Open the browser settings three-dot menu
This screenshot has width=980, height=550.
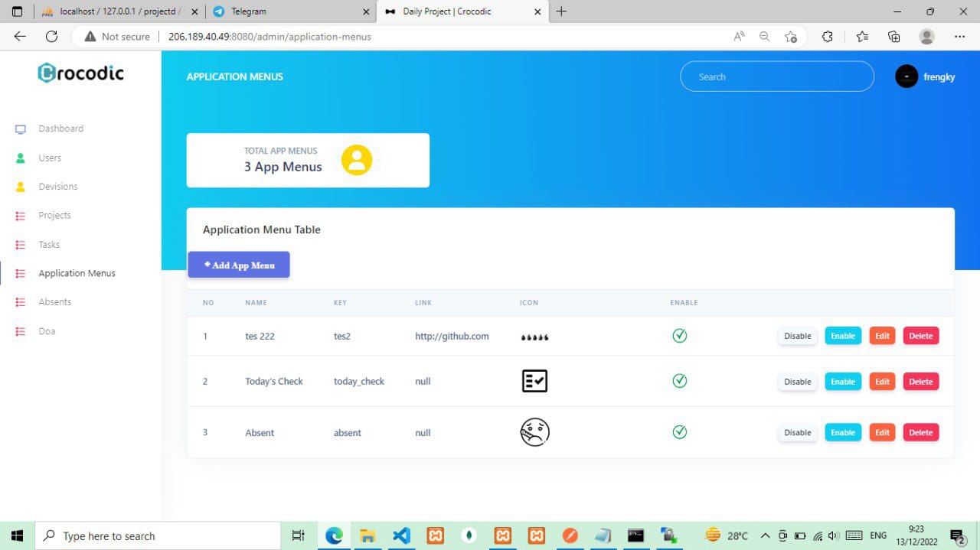pyautogui.click(x=959, y=36)
